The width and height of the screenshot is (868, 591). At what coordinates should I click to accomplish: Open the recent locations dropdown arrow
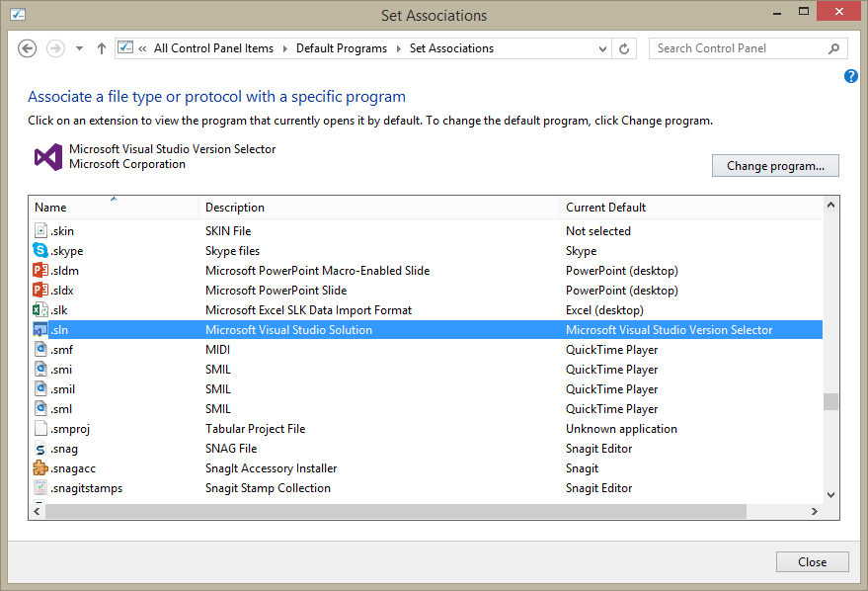tap(80, 48)
